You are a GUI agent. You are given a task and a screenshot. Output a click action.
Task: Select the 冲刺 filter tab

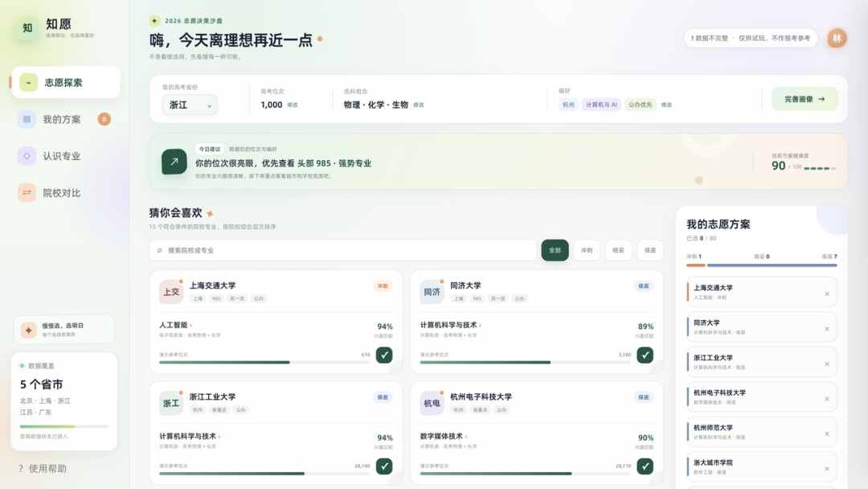pos(586,250)
